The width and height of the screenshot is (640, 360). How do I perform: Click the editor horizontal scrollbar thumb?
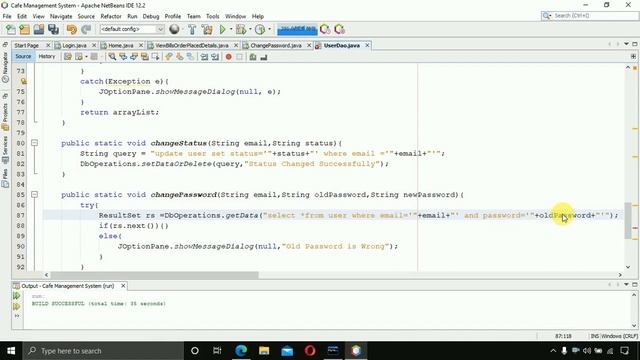point(154,275)
